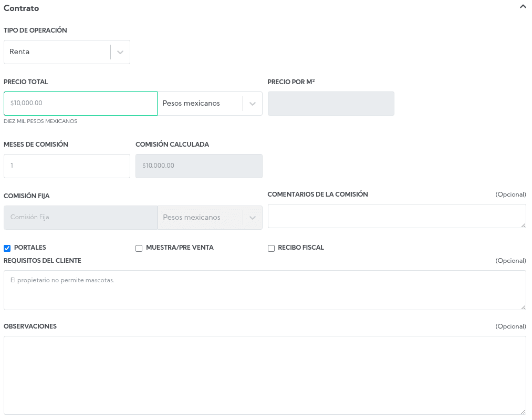Click the Contrato section title
This screenshot has width=532, height=420.
point(22,8)
